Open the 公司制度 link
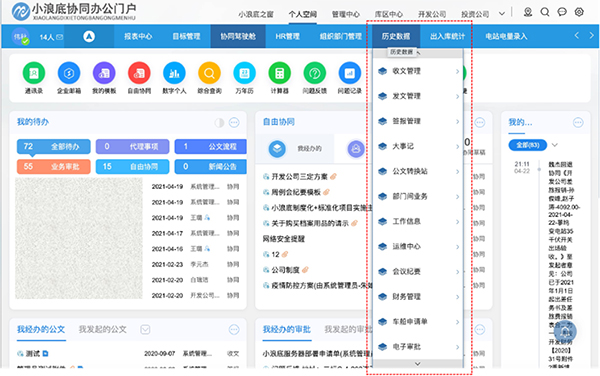Image resolution: width=600 pixels, height=376 pixels. 285,270
